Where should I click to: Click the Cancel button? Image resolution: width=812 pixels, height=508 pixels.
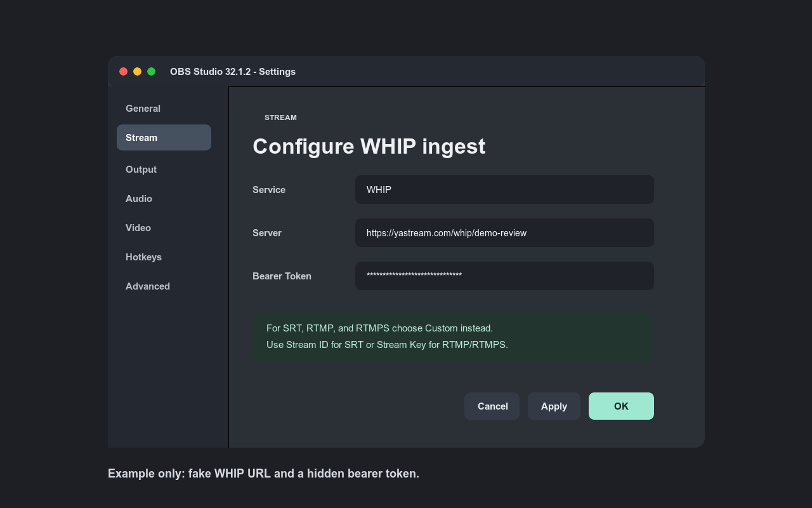click(x=492, y=406)
